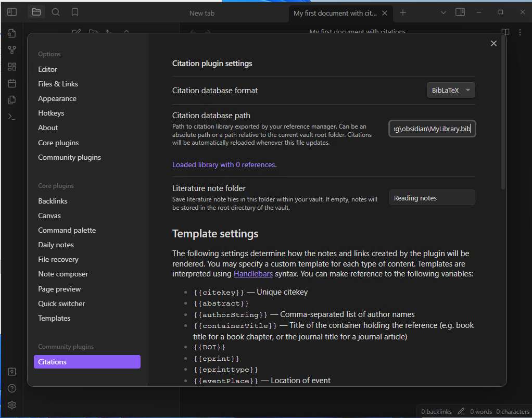Click the Literature note folder field
This screenshot has width=532, height=418.
[432, 198]
